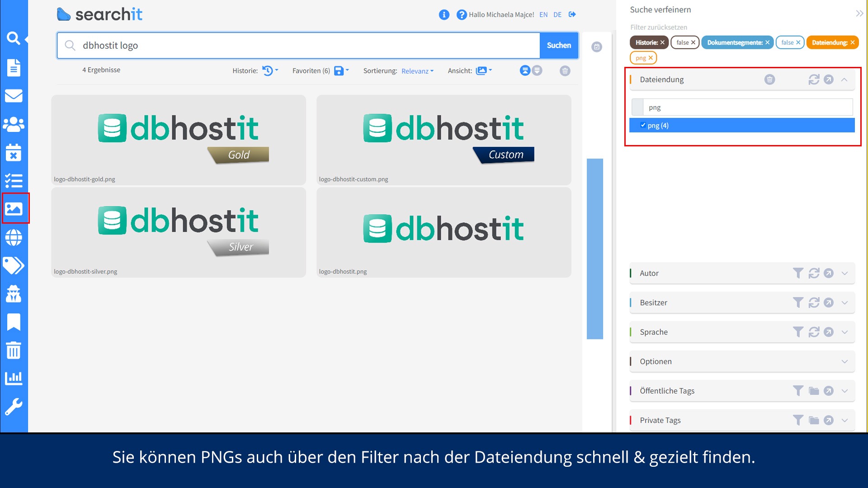The image size is (868, 488).
Task: Click the filter funnel icon for Autor
Action: 798,273
